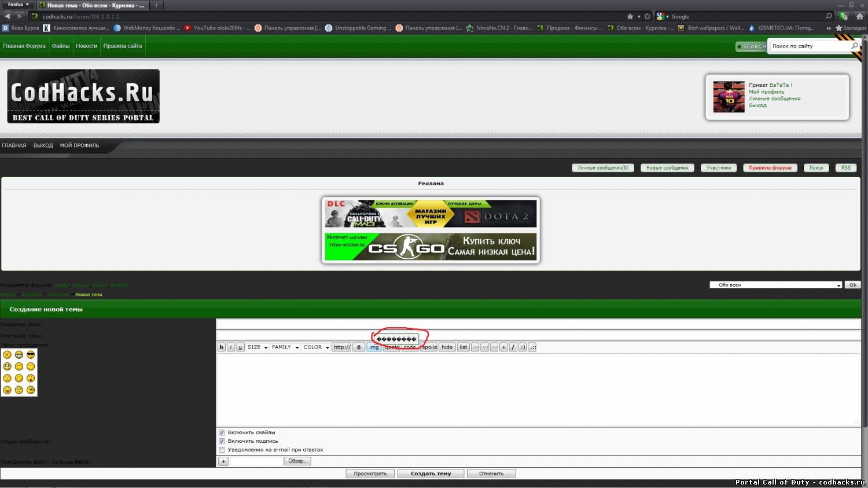Open Главная Форума menu item
This screenshot has width=868, height=488.
tap(24, 46)
